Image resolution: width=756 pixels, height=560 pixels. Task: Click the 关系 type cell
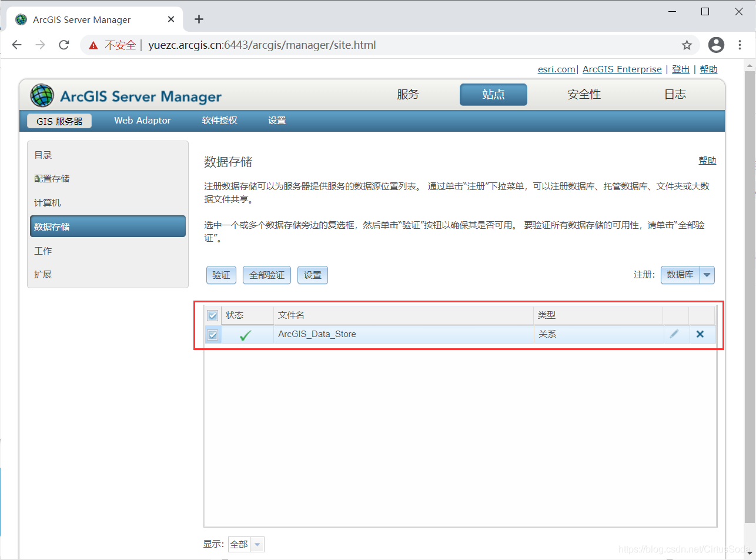point(598,334)
